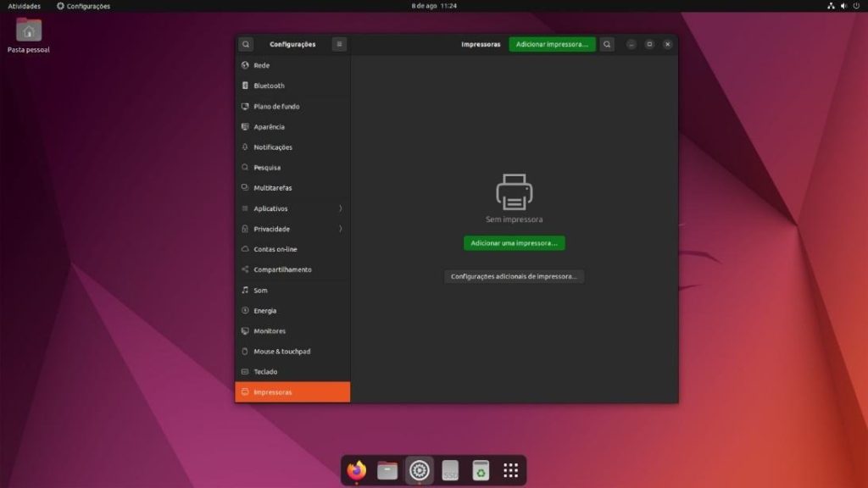Open the Trash icon in dock
This screenshot has height=488, width=868.
(x=481, y=470)
